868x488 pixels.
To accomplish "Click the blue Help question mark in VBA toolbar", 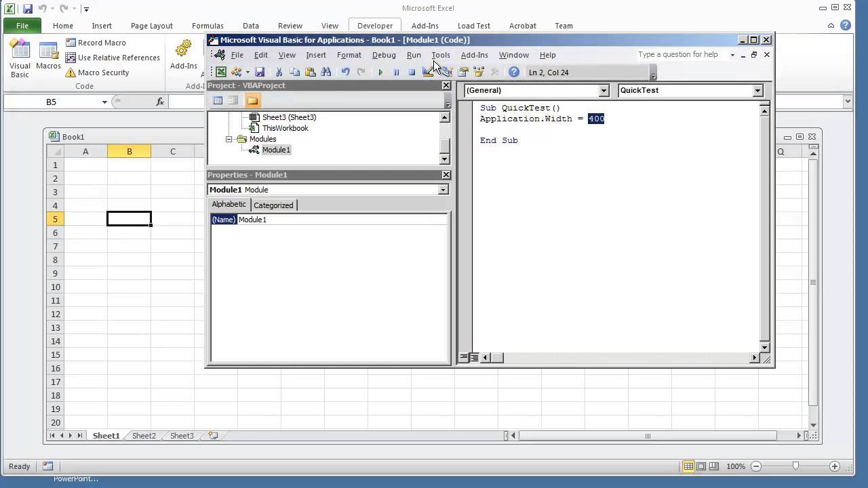I will click(514, 72).
